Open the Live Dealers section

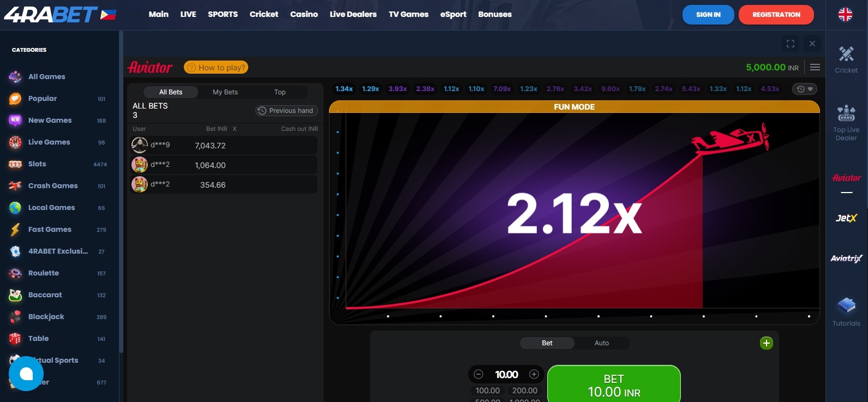point(353,14)
